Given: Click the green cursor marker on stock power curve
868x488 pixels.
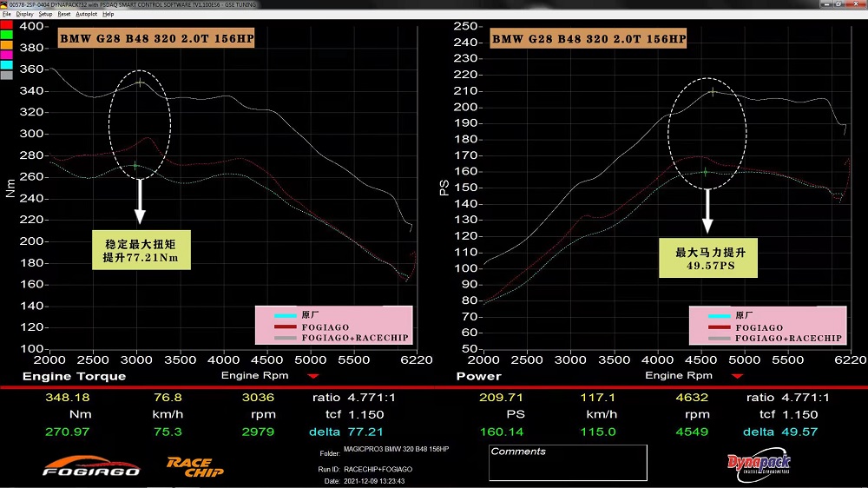Looking at the screenshot, I should point(705,172).
